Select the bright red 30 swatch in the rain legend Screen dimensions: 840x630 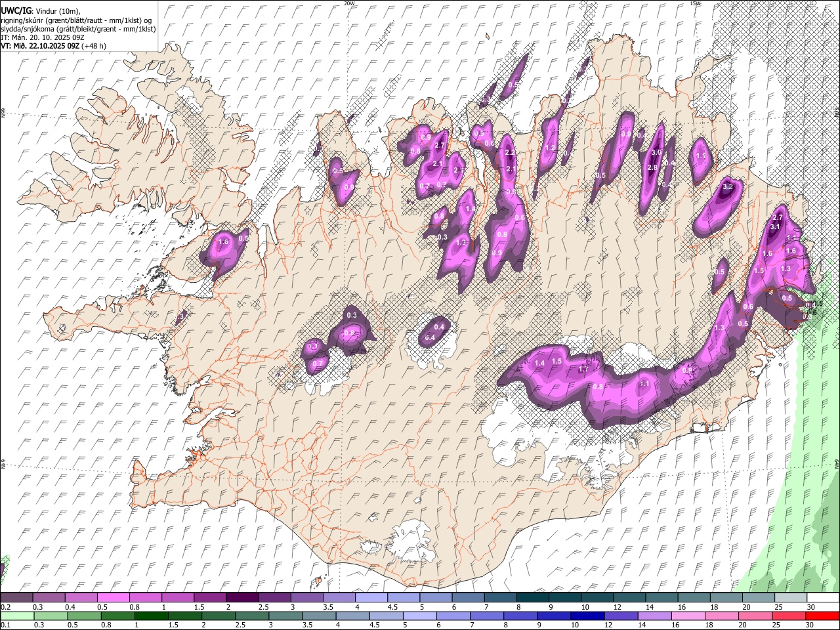(x=822, y=616)
